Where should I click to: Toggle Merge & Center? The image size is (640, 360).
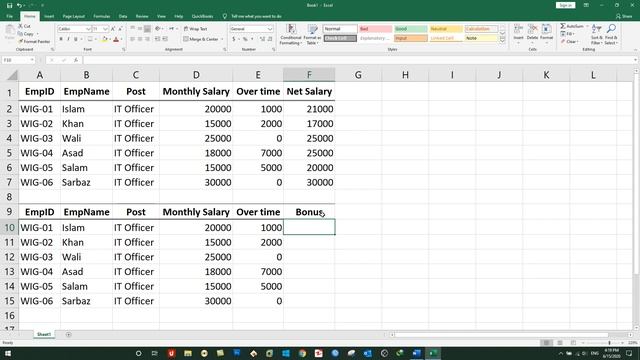201,39
